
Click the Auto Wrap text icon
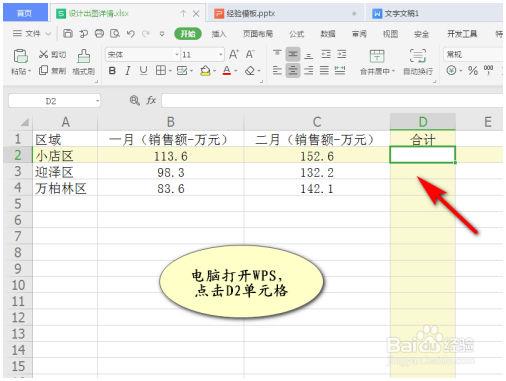(x=418, y=56)
